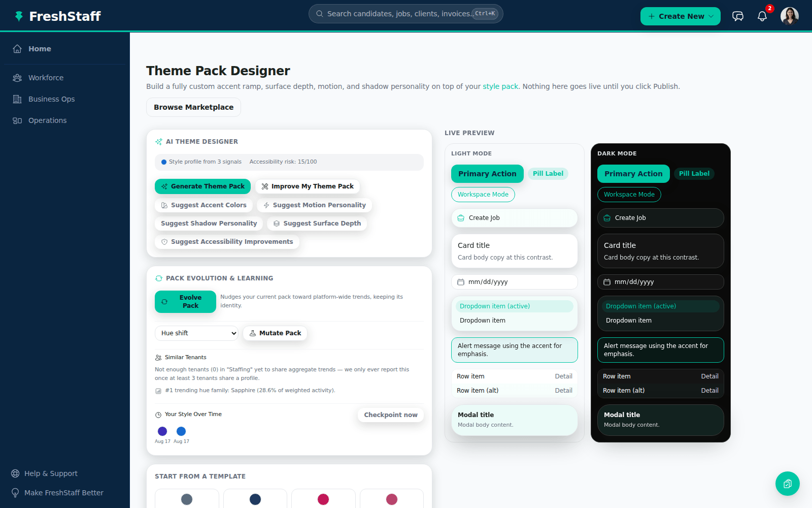Click the Evolve Pack button

(x=185, y=302)
